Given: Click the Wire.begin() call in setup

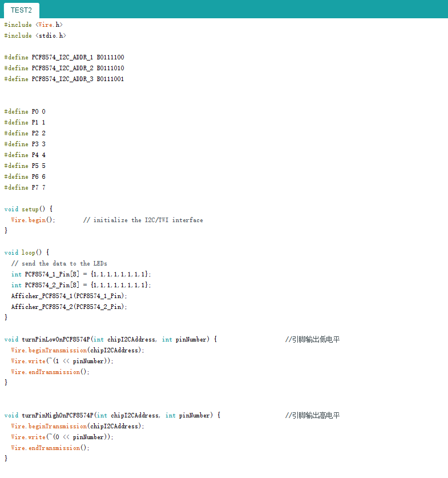Looking at the screenshot, I should pyautogui.click(x=33, y=220).
